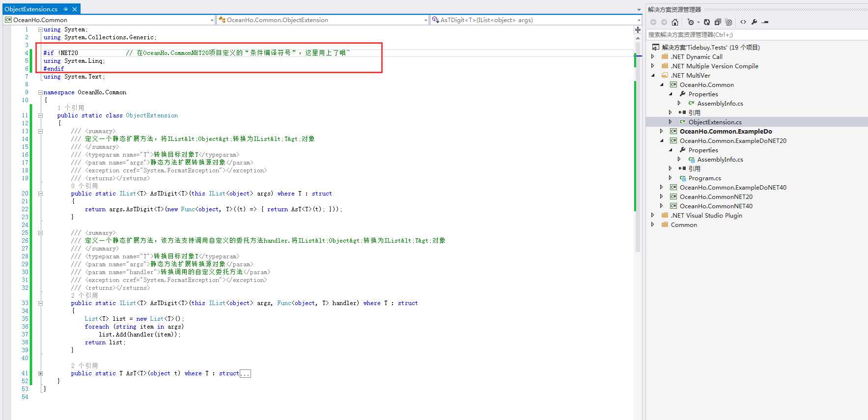Collapse the summary comment outline on line 13
This screenshot has width=868, height=420.
click(x=40, y=131)
